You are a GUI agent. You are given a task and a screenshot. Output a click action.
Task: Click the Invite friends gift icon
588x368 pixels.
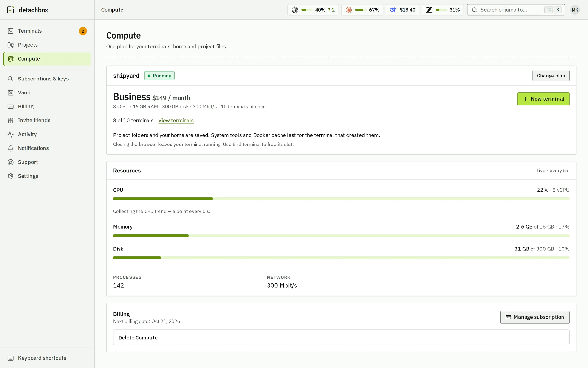(11, 120)
